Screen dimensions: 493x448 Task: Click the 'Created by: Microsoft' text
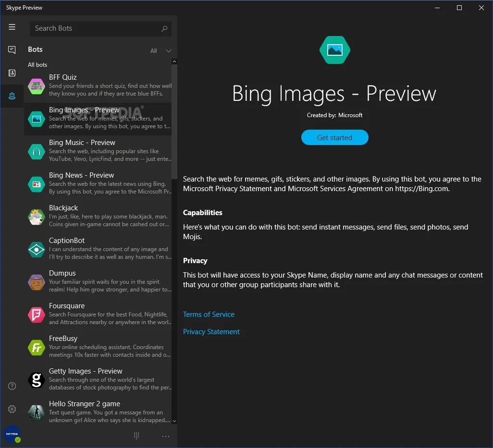click(x=334, y=115)
